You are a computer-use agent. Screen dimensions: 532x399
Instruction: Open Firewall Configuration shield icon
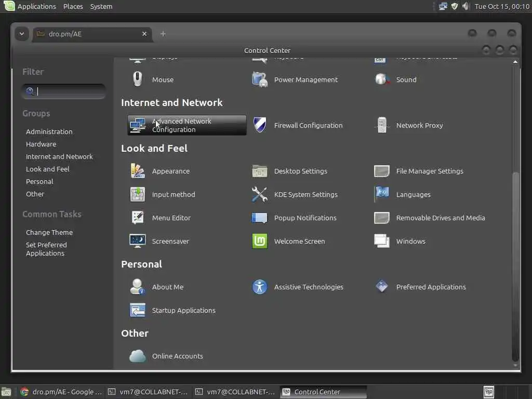(260, 125)
